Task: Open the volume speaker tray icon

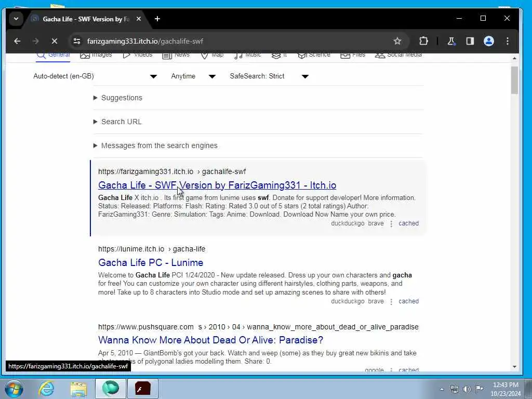Action: pyautogui.click(x=467, y=389)
